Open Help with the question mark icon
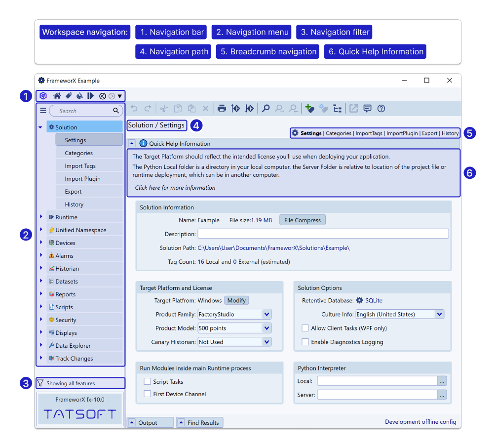Image resolution: width=496 pixels, height=448 pixels. pos(381,109)
